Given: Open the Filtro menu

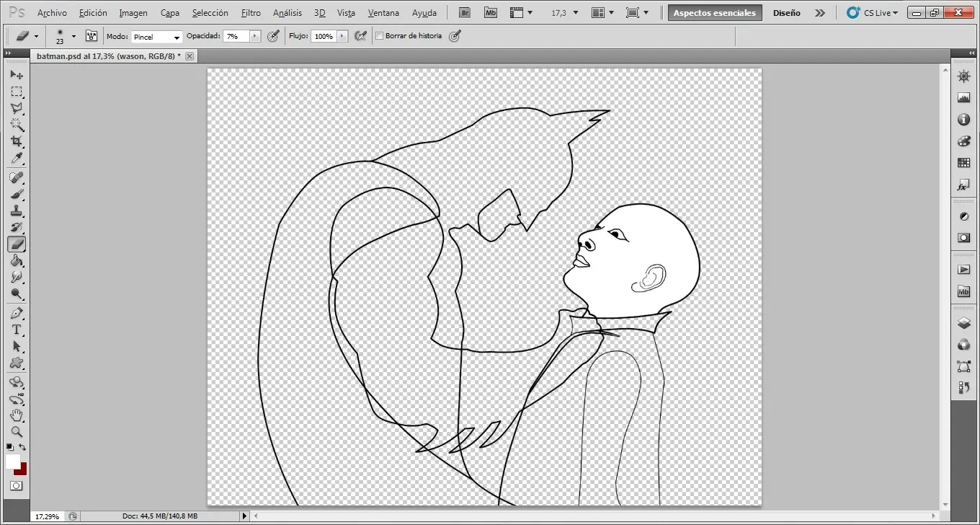Looking at the screenshot, I should click(251, 13).
